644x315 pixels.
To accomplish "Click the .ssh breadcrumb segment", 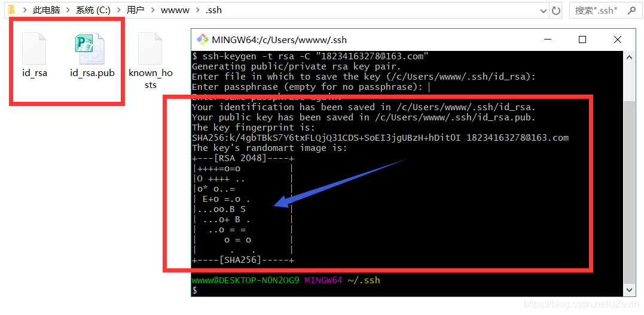I will (x=213, y=10).
